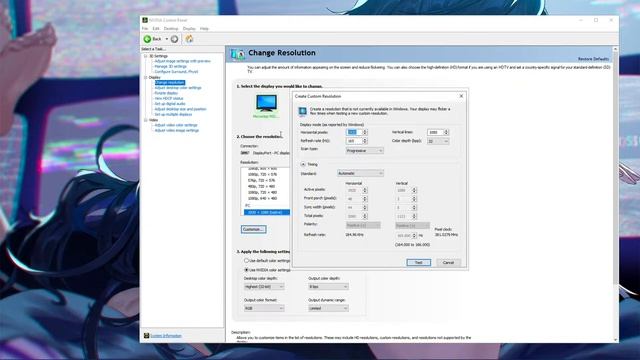Screen dimensions: 640x360
Task: Open Set up multiple displays
Action: (173, 114)
